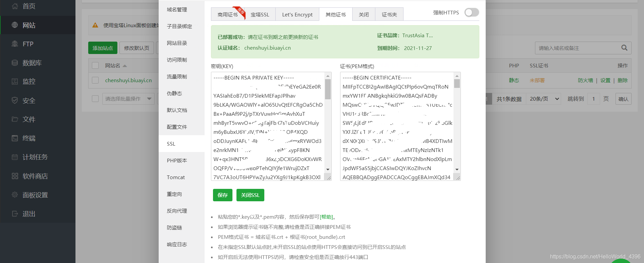Click the 关闭SSL button

click(x=250, y=195)
